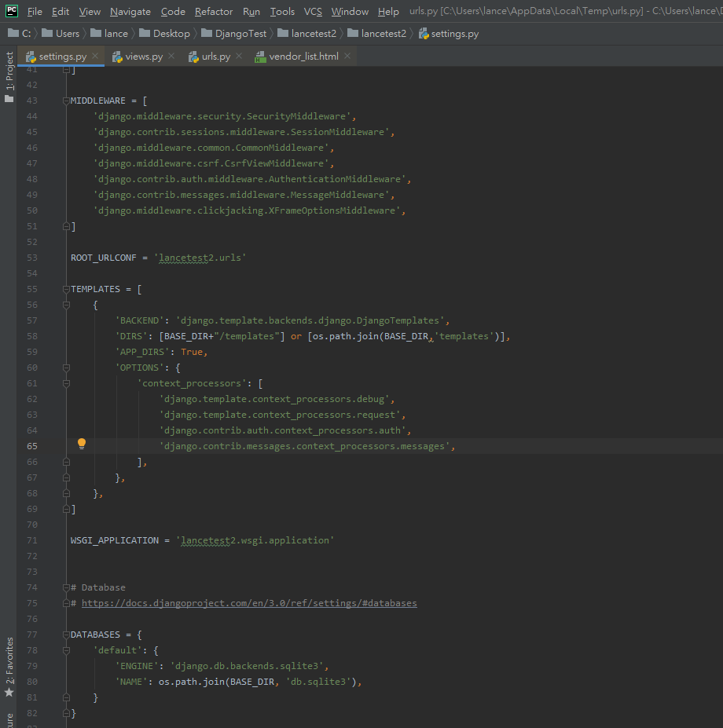Close the vendor_list.html tab
Screen dimensions: 723x728
347,57
